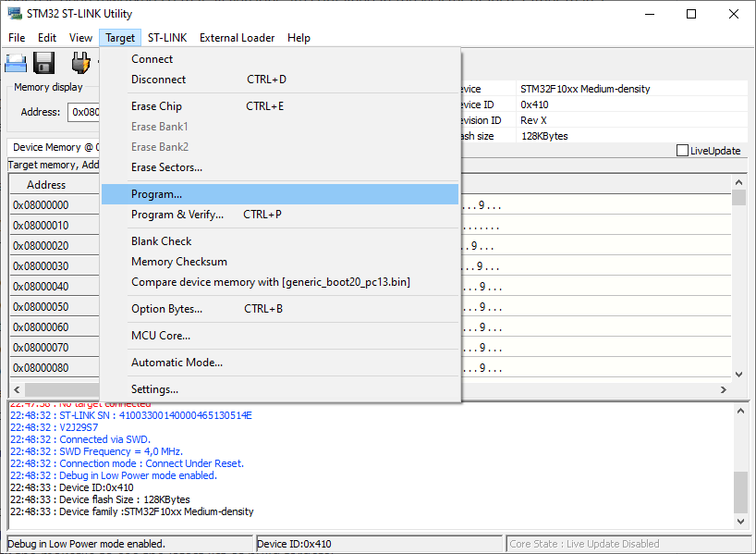The image size is (756, 554).
Task: Select memory row 0x08000060
Action: pos(54,326)
